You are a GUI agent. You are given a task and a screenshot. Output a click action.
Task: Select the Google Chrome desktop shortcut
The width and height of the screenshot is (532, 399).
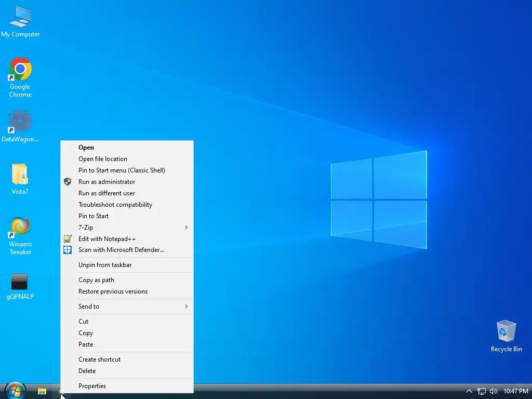pos(20,77)
